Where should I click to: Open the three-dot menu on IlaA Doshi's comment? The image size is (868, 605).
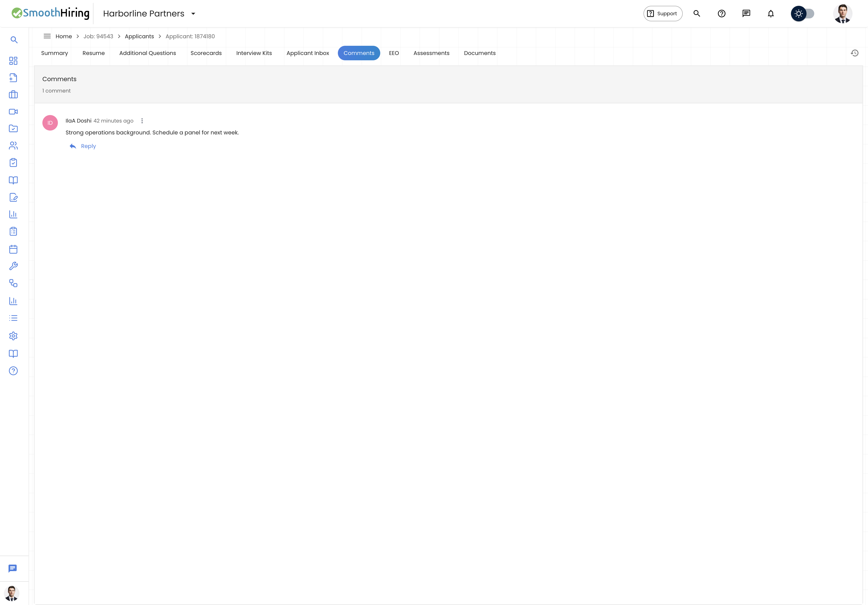point(142,121)
